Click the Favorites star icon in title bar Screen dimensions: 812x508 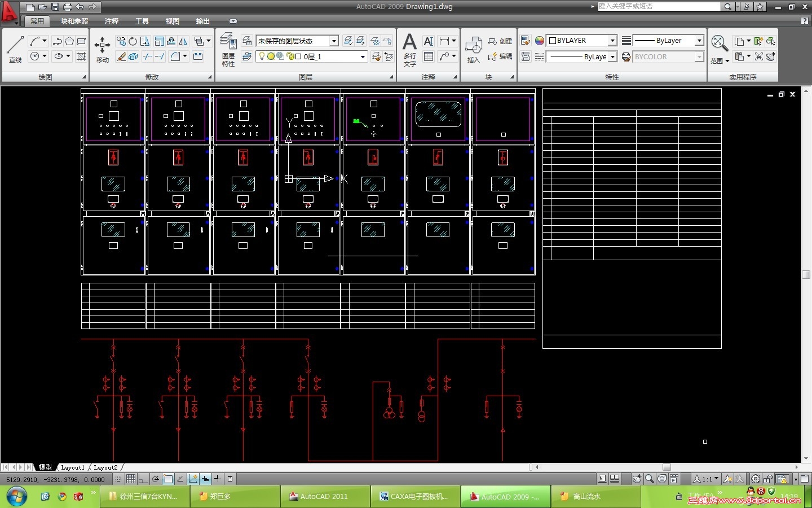coord(760,7)
